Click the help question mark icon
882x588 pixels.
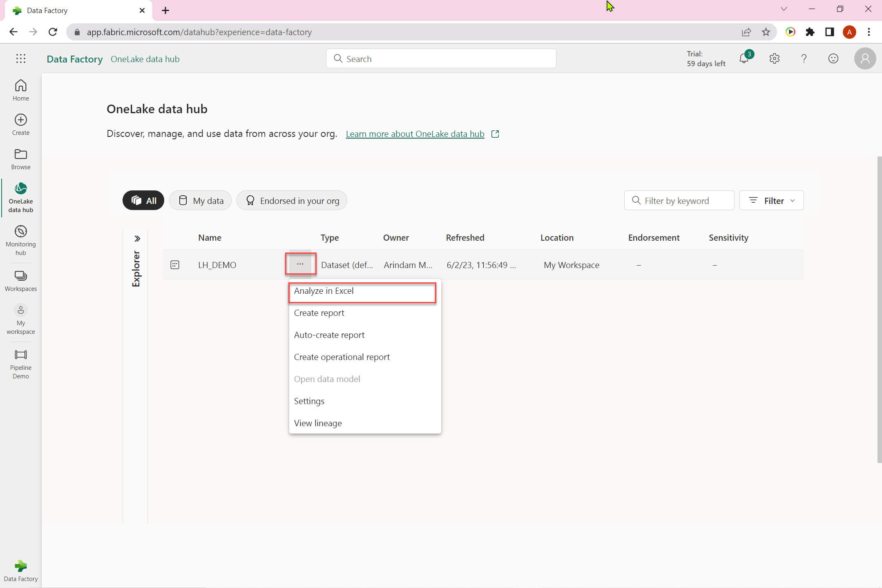(x=804, y=58)
